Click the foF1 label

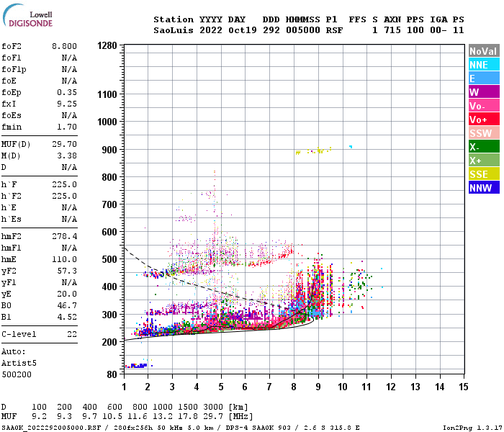point(12,58)
